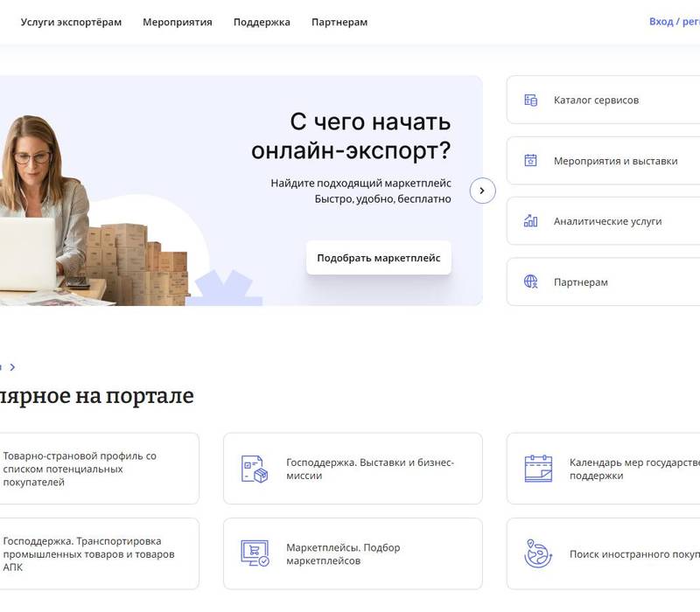Image resolution: width=700 pixels, height=612 pixels.
Task: Open Поиск иностранного покупателя card
Action: click(603, 553)
